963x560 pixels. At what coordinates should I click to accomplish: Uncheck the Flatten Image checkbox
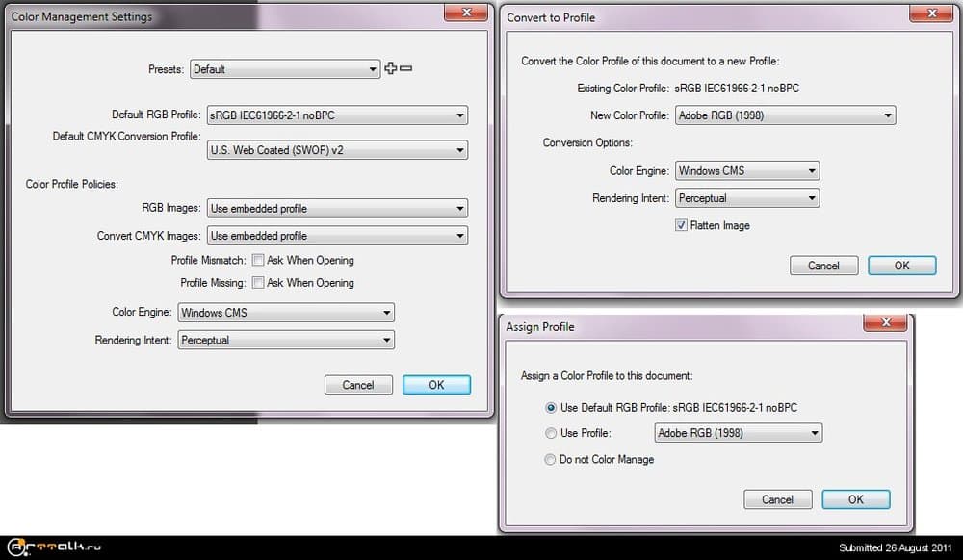click(682, 225)
